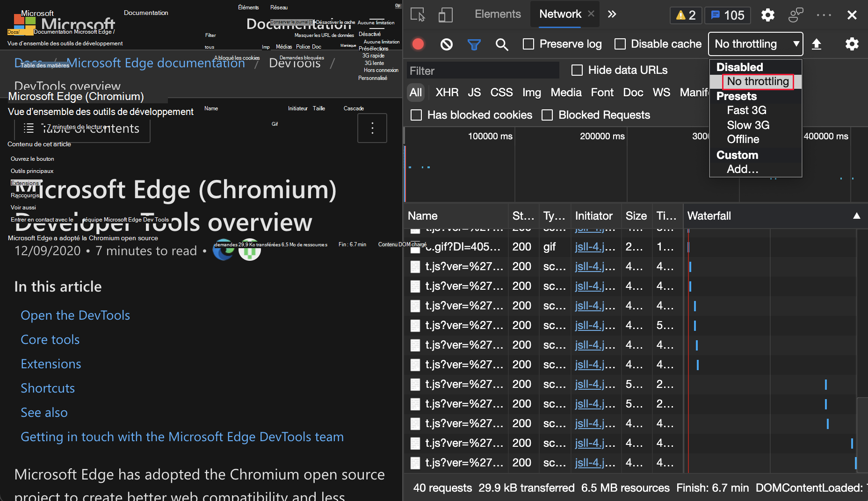Image resolution: width=868 pixels, height=501 pixels.
Task: Toggle the network filter funnel icon
Action: coord(474,44)
